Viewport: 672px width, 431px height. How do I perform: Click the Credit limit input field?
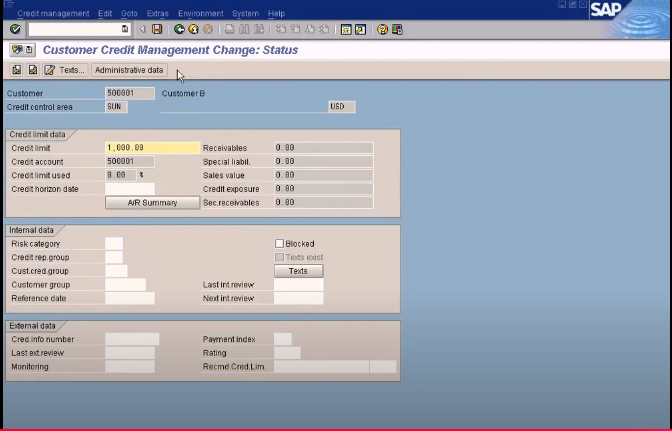tap(152, 148)
